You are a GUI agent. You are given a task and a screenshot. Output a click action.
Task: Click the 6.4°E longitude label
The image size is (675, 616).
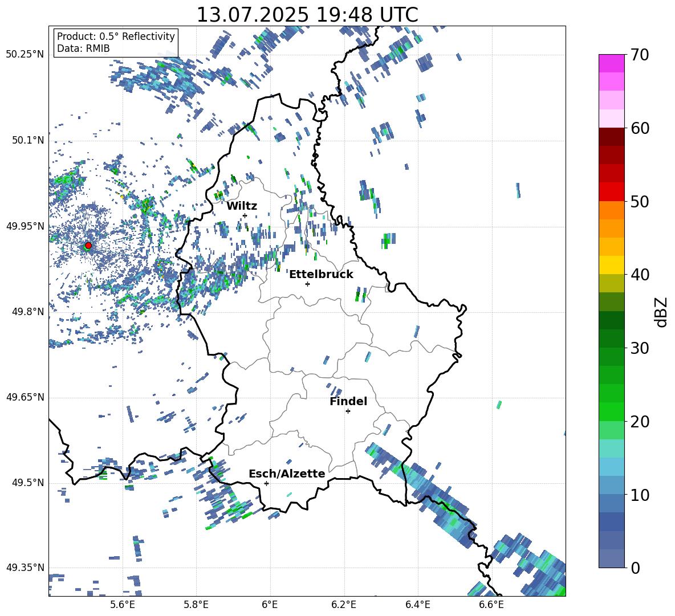tap(417, 605)
